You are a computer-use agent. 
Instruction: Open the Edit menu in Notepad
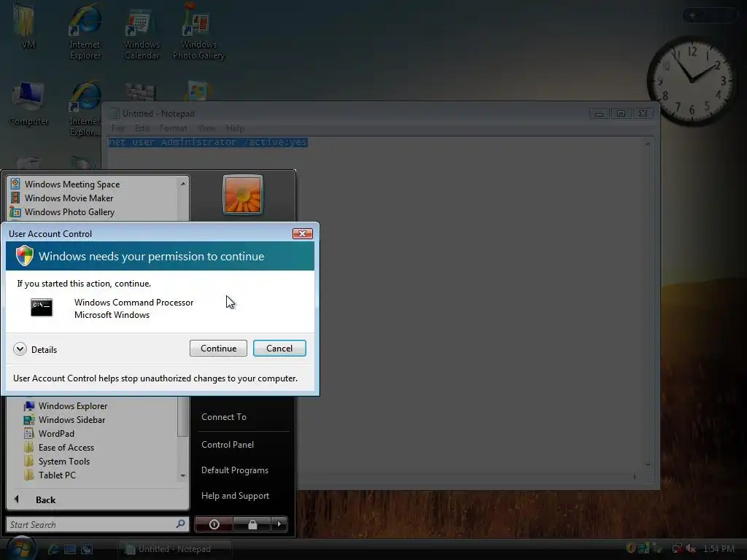point(142,128)
